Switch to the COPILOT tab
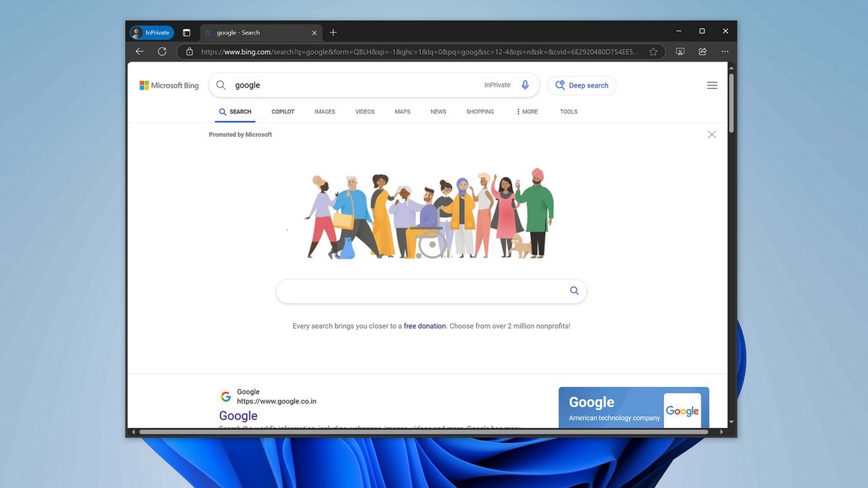 pos(283,112)
